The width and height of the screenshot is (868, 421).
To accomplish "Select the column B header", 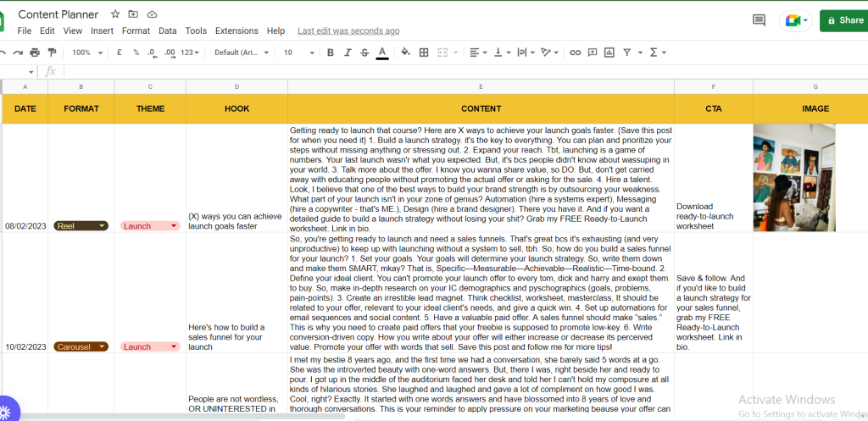I will [x=81, y=87].
